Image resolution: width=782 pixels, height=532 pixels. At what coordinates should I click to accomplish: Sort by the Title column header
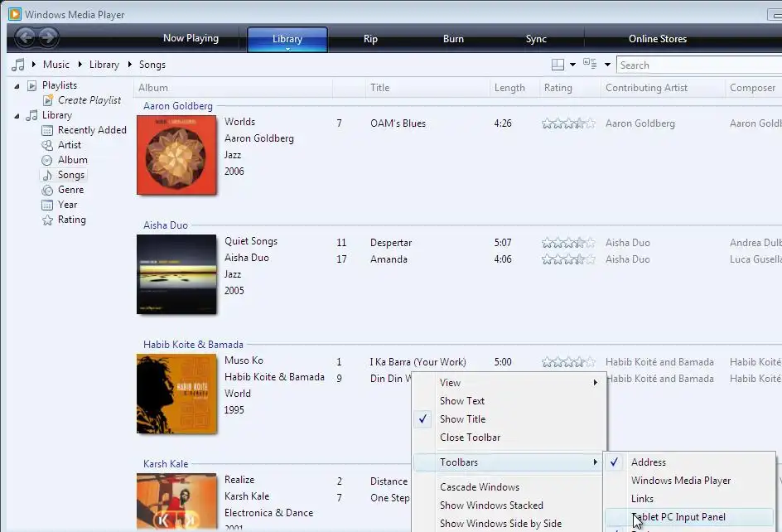tap(427, 88)
